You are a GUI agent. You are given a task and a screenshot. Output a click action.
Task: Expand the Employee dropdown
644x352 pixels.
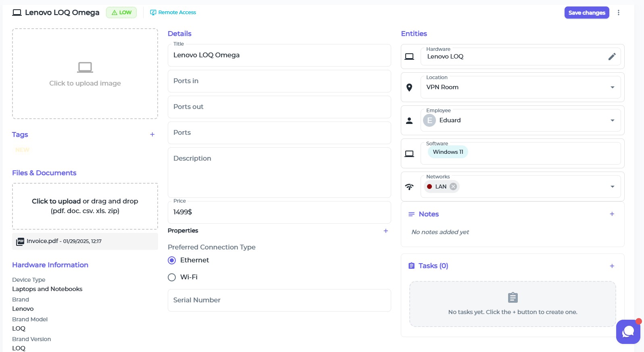[612, 120]
